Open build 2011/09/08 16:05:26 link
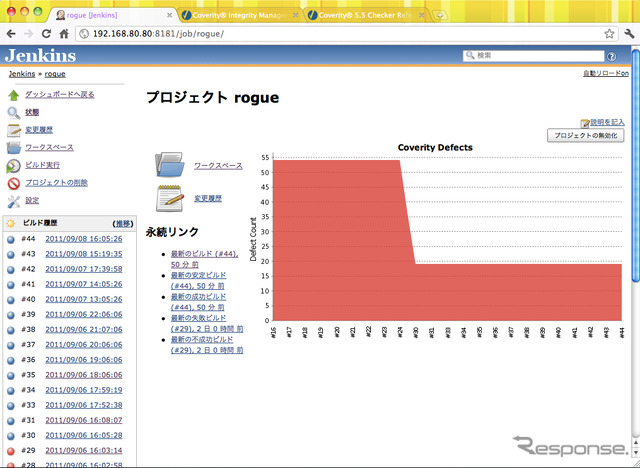 pos(84,239)
